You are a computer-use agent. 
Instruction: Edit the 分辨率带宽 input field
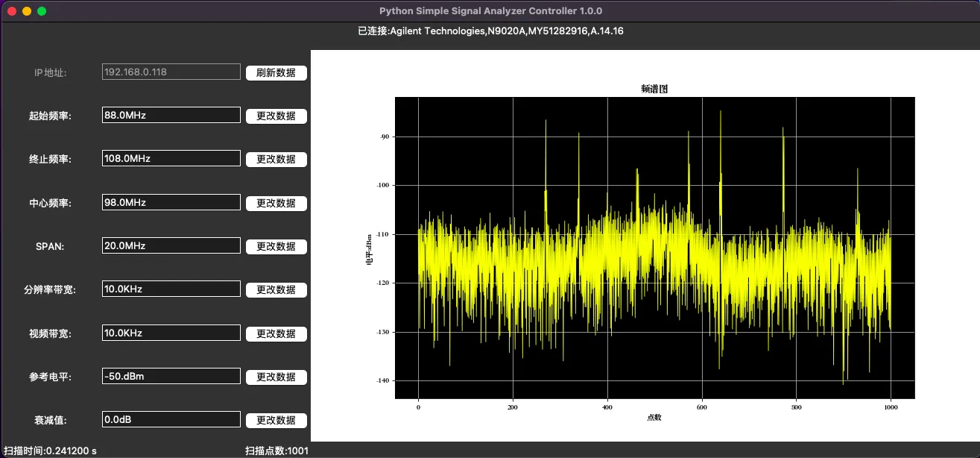coord(171,289)
